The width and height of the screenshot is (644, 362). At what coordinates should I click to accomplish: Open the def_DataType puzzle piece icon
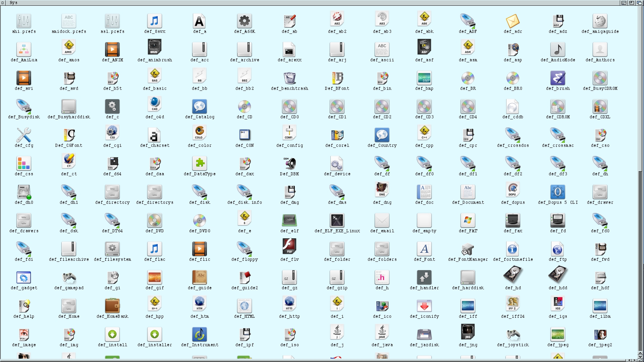[200, 164]
